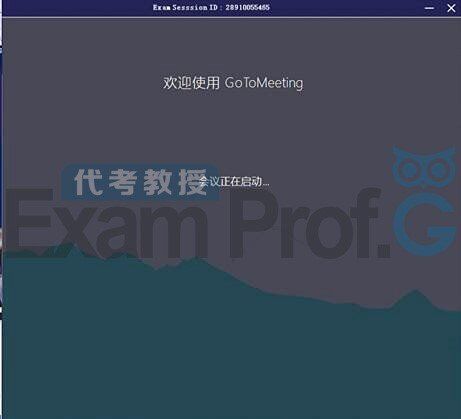The image size is (461, 419).
Task: Click the large blue G letter
Action: click(x=424, y=225)
